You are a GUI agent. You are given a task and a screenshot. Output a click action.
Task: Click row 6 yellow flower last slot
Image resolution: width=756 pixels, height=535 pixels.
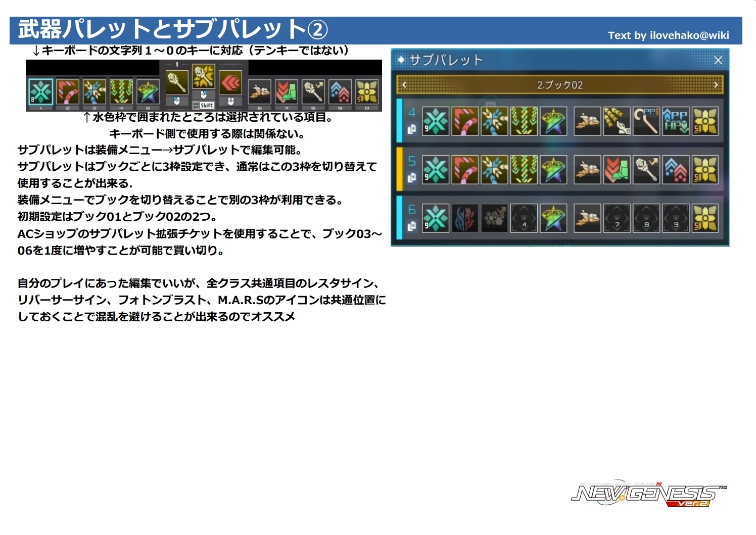pyautogui.click(x=705, y=218)
